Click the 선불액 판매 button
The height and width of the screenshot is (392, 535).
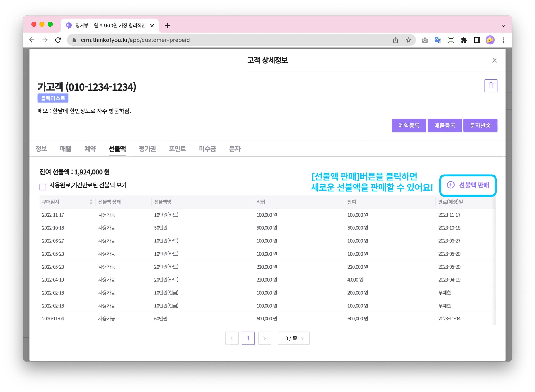coord(468,185)
